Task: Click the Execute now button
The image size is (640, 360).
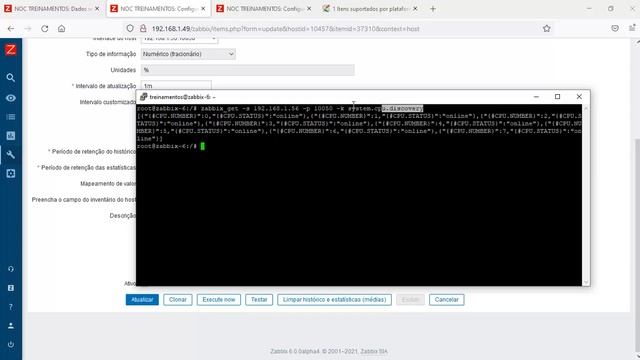Action: pyautogui.click(x=219, y=300)
